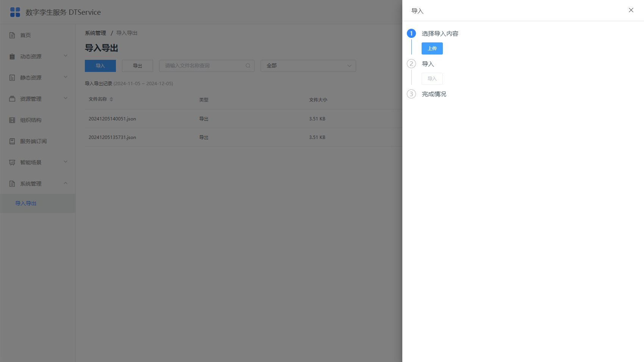The width and height of the screenshot is (644, 362).
Task: Click 3.51 KB of 20241205140051.json row
Action: (317, 119)
